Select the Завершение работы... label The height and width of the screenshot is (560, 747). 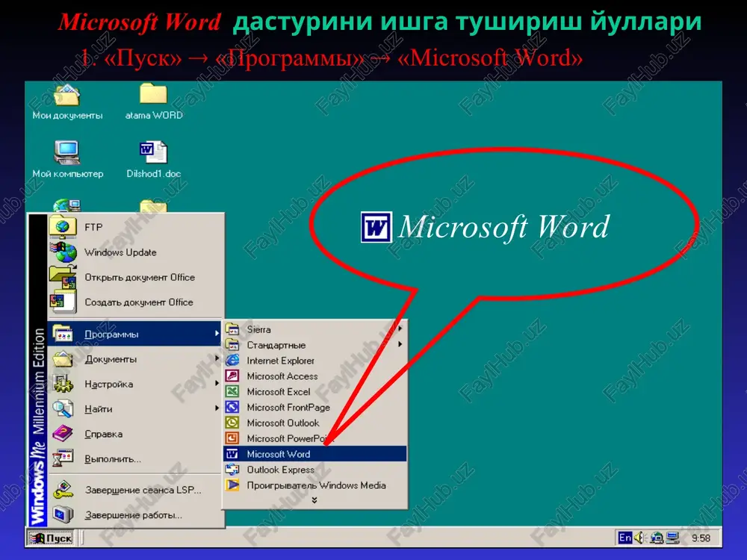(134, 515)
